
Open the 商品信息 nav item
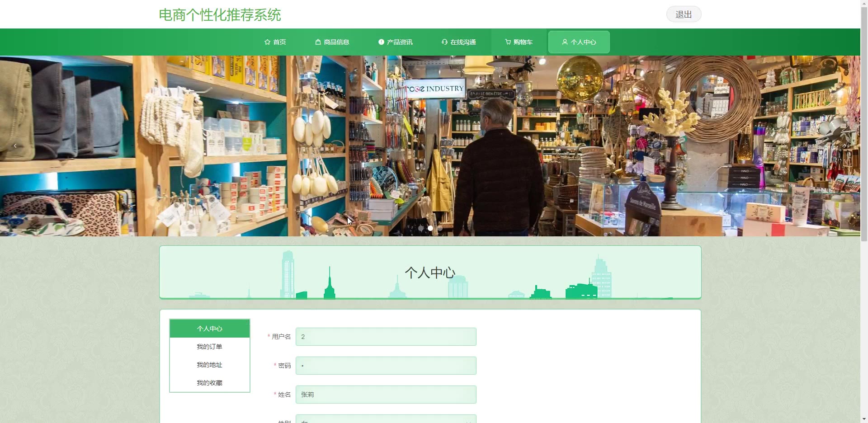[x=332, y=42]
